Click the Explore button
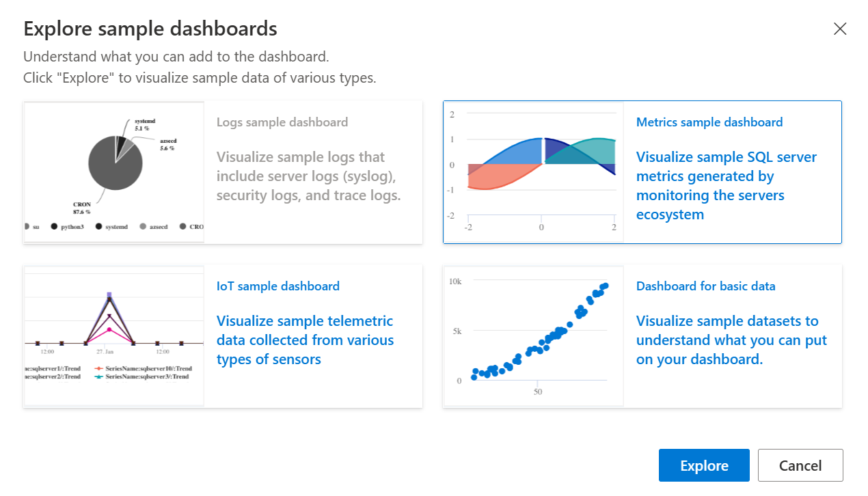 [x=704, y=465]
